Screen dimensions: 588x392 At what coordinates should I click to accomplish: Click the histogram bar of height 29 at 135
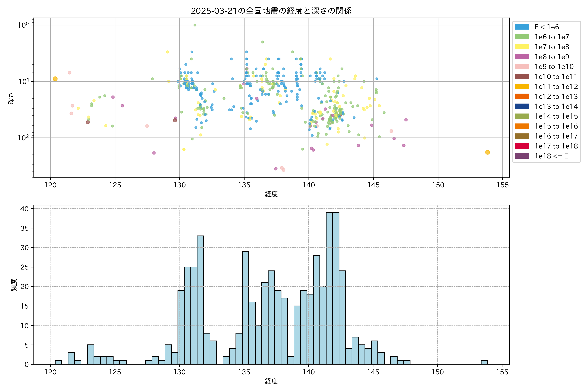click(245, 308)
